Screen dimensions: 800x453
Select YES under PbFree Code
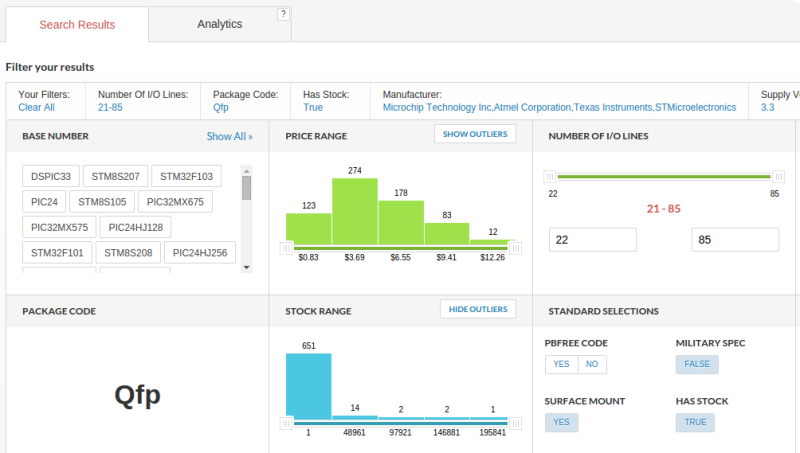tap(561, 364)
